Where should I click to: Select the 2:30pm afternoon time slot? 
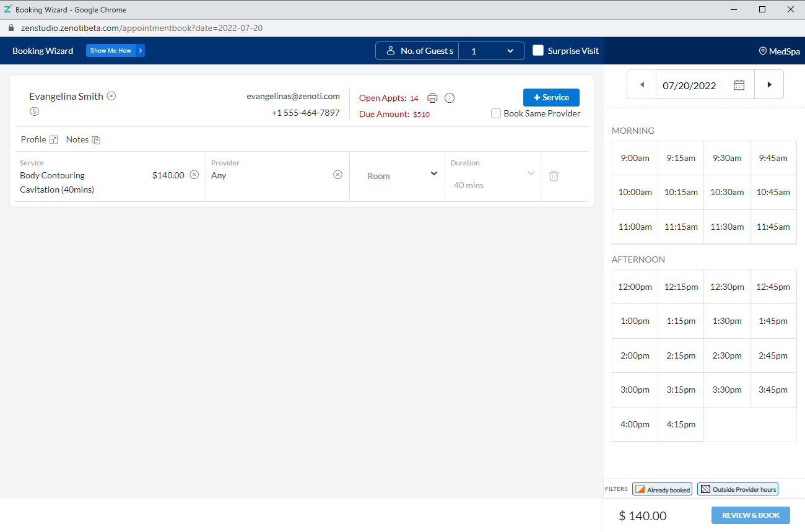726,355
